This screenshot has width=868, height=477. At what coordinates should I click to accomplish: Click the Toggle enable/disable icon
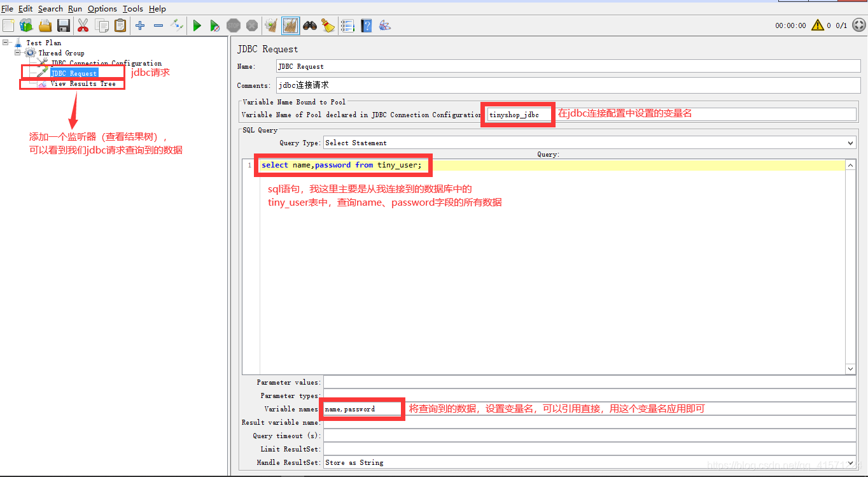(x=177, y=25)
